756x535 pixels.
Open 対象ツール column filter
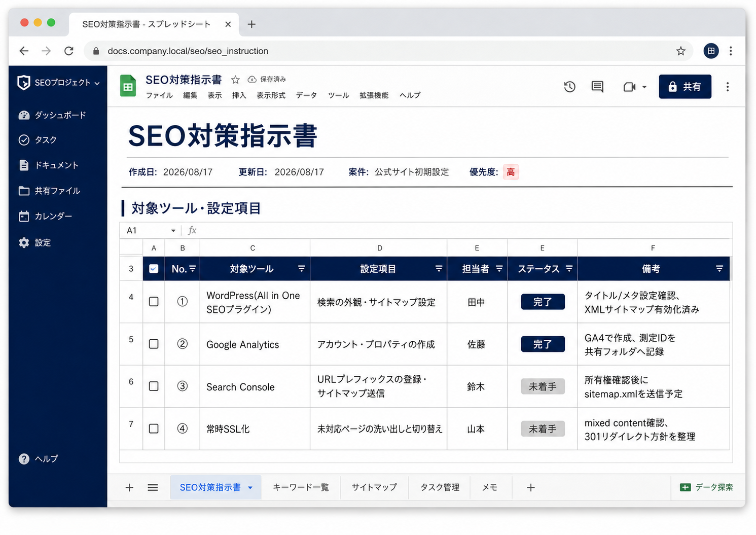coord(302,269)
